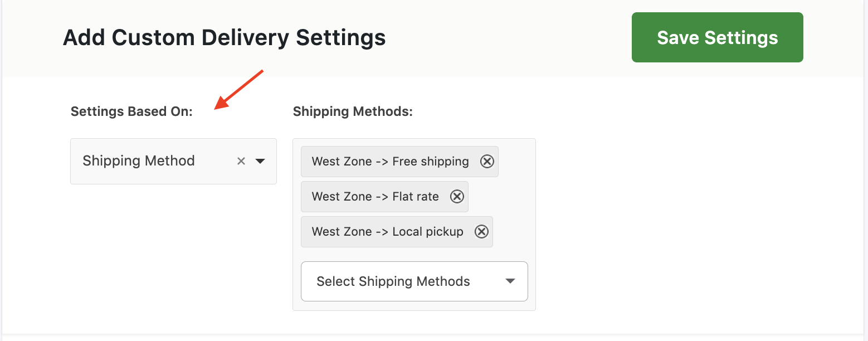Screen dimensions: 868x341
Task: Select the West Zone Flat rate chip text
Action: 375,197
